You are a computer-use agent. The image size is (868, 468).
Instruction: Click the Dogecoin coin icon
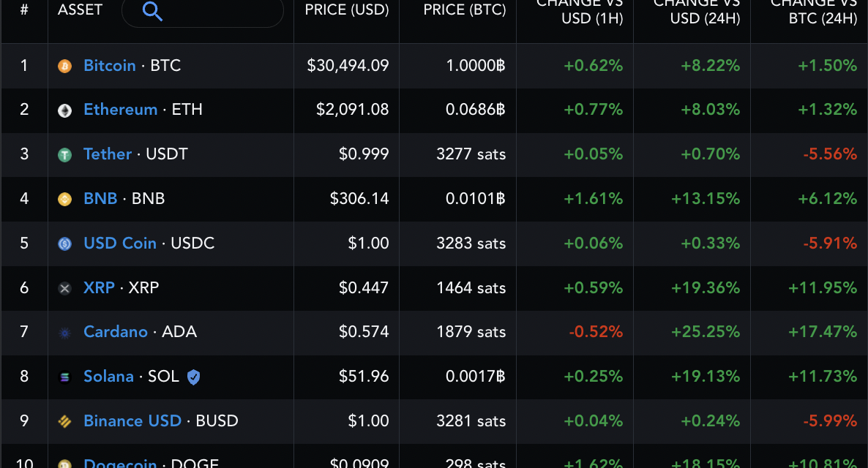pyautogui.click(x=64, y=464)
